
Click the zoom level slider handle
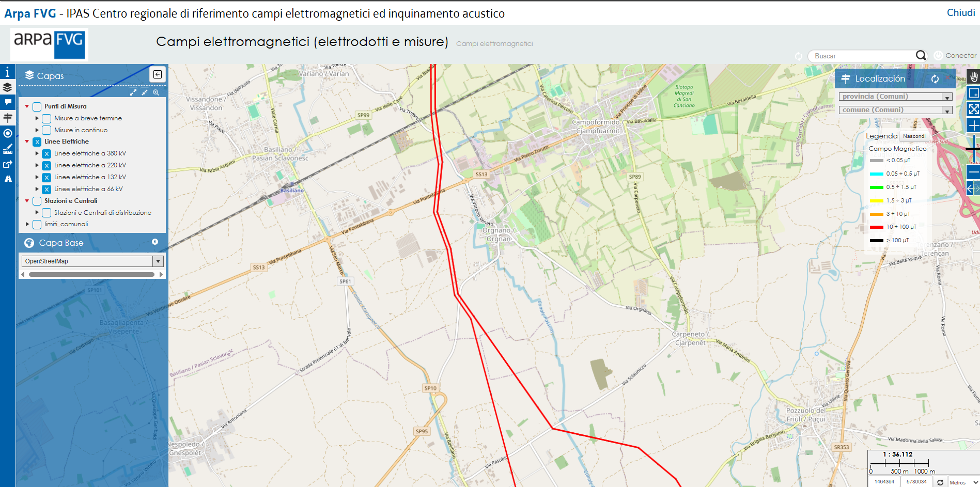(973, 149)
